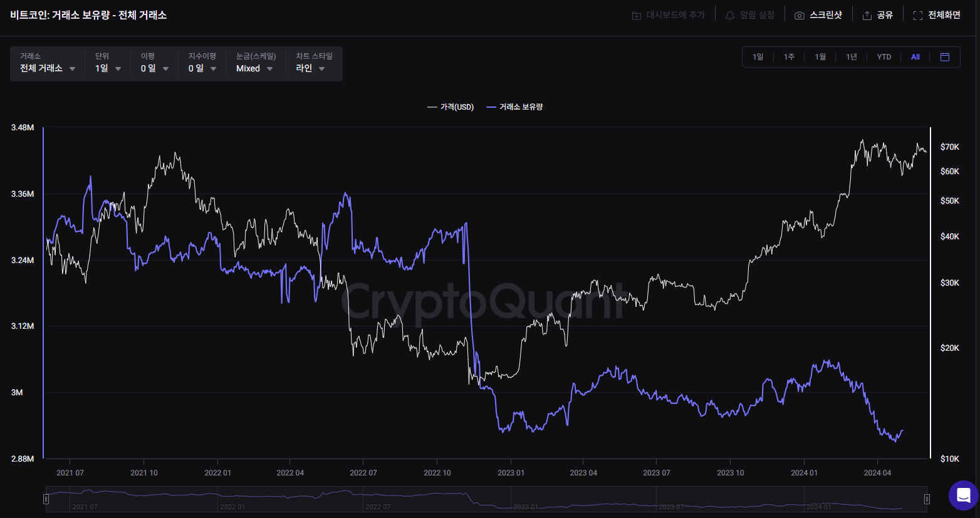This screenshot has height=518, width=980.
Task: Switch to the 1년 time range
Action: pyautogui.click(x=852, y=57)
